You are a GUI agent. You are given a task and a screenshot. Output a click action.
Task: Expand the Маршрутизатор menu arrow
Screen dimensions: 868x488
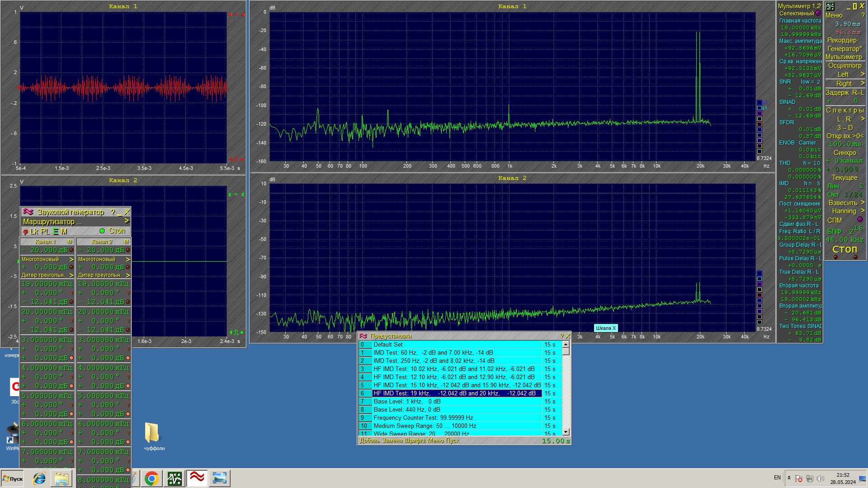(x=127, y=221)
